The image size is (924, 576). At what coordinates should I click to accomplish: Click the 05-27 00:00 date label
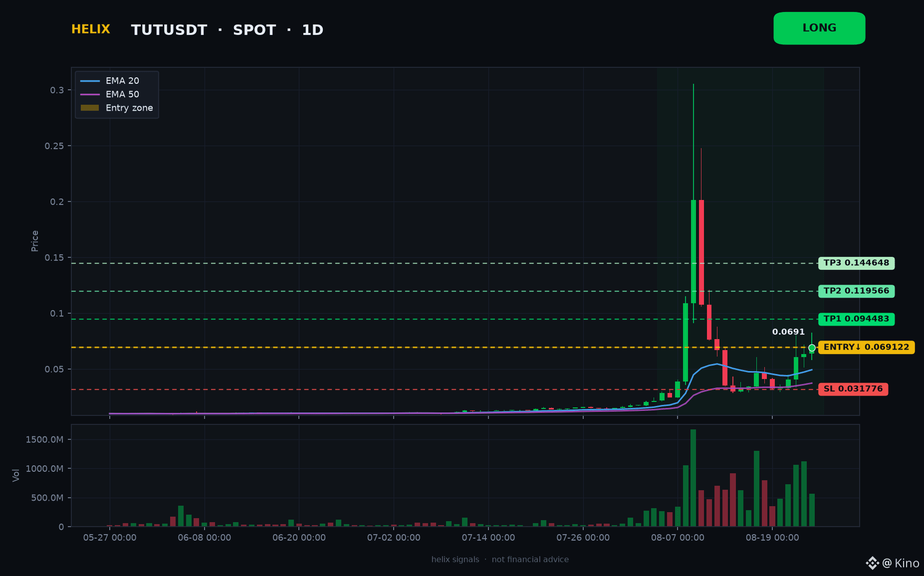[110, 538]
